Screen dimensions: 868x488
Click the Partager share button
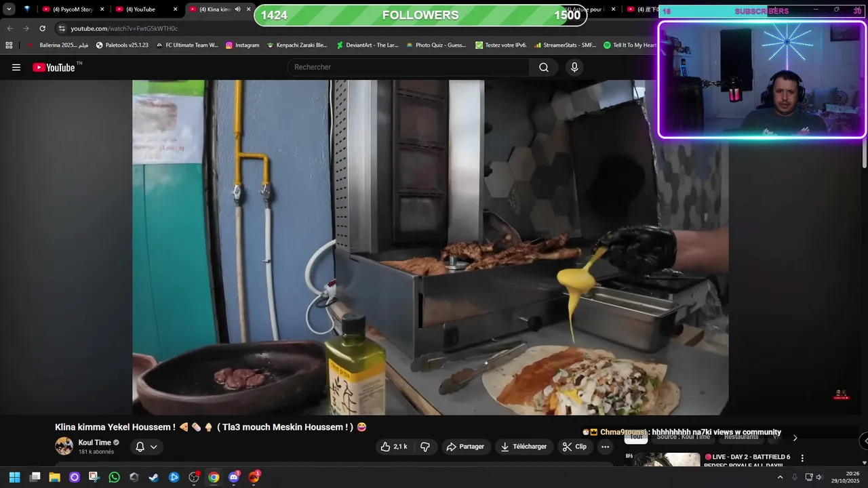(x=465, y=447)
